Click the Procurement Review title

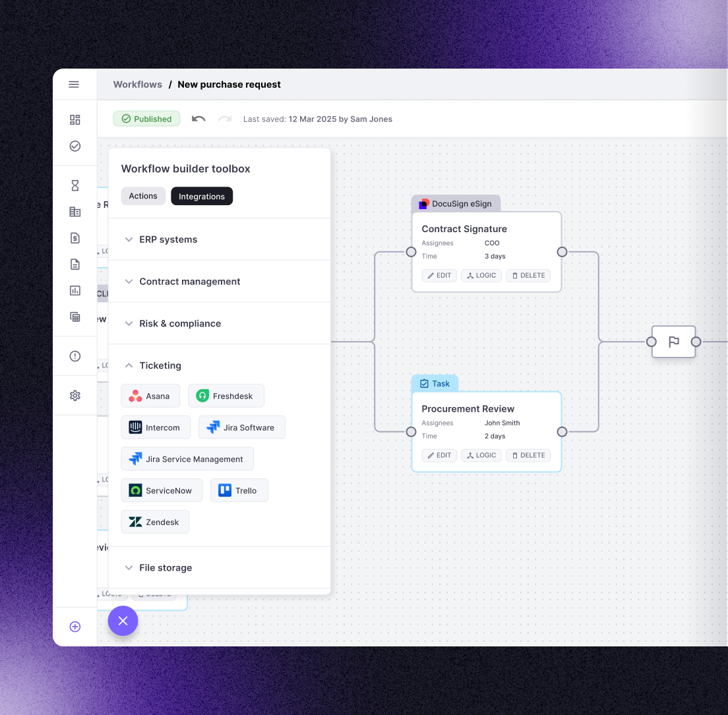coord(468,409)
